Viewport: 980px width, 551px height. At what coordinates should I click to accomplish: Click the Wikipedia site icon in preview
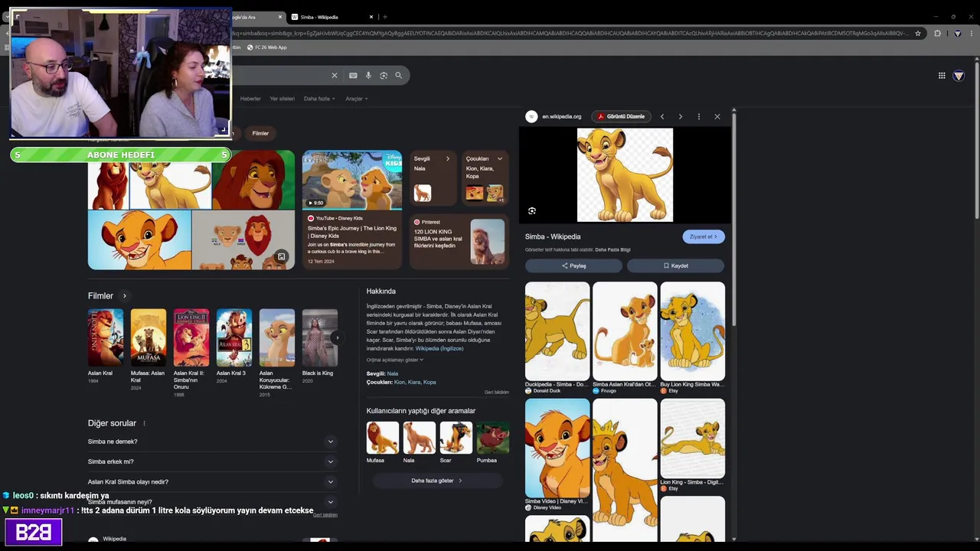[531, 116]
